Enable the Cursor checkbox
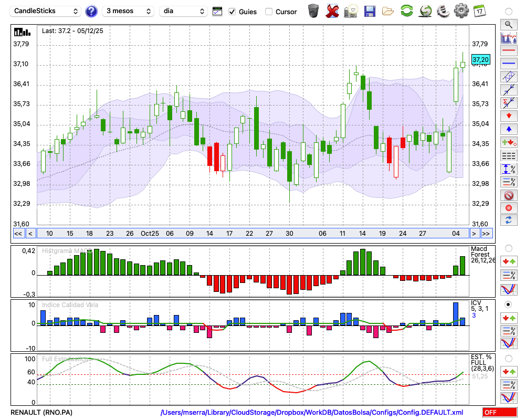 click(x=269, y=12)
